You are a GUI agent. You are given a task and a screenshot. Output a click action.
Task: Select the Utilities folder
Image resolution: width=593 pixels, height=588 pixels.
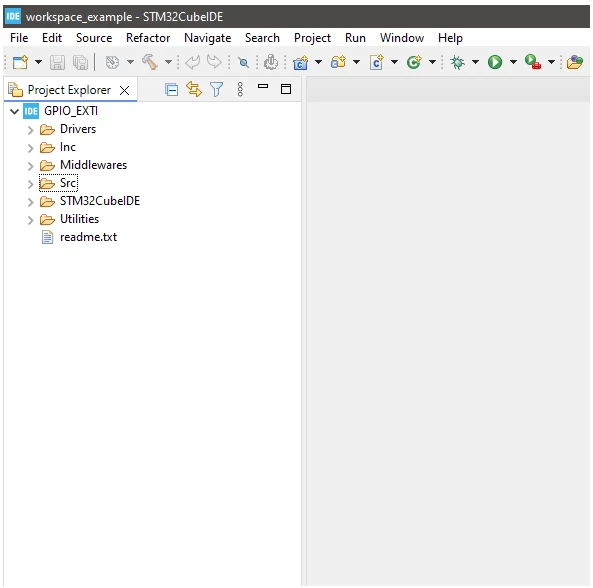[79, 219]
